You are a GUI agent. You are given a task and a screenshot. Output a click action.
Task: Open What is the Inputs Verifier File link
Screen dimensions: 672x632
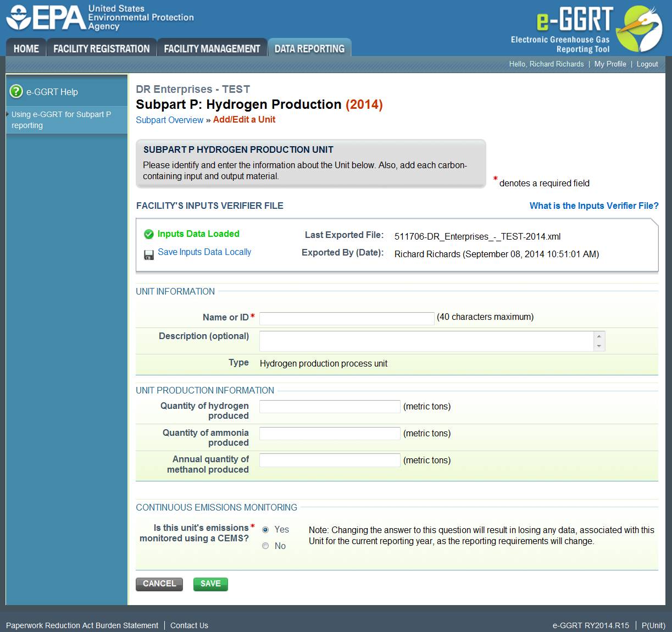594,206
